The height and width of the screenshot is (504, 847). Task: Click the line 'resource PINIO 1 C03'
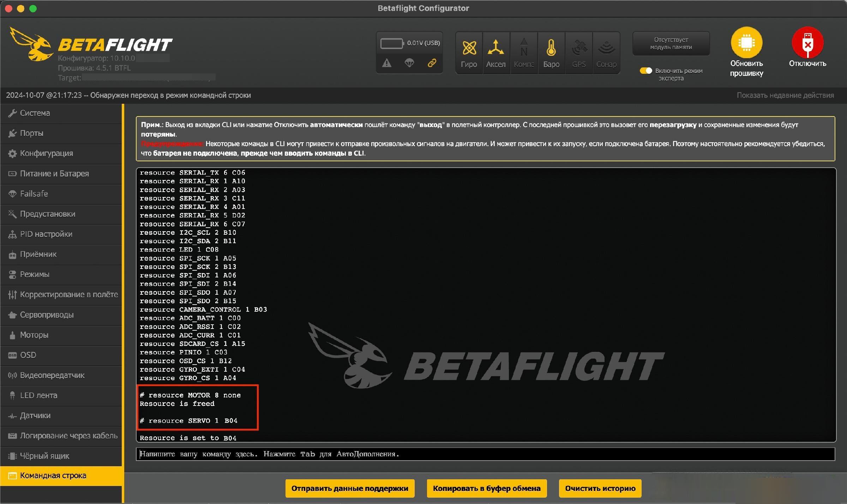(x=184, y=352)
